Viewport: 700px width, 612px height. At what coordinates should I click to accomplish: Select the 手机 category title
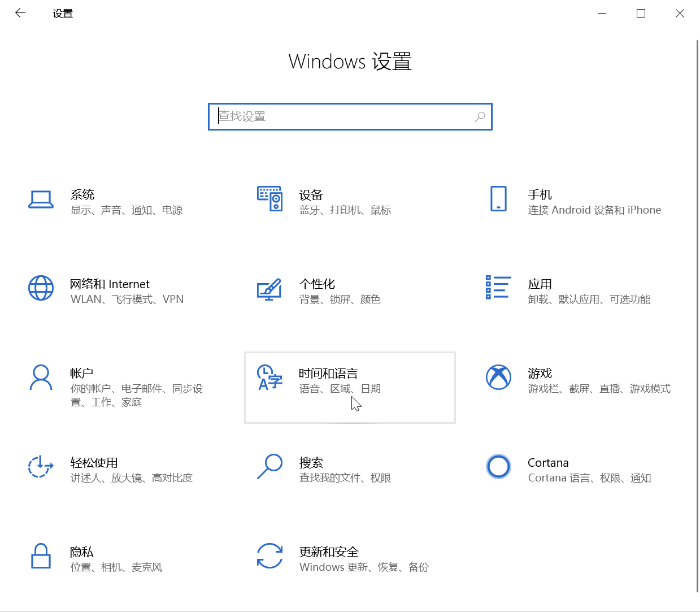[x=540, y=194]
